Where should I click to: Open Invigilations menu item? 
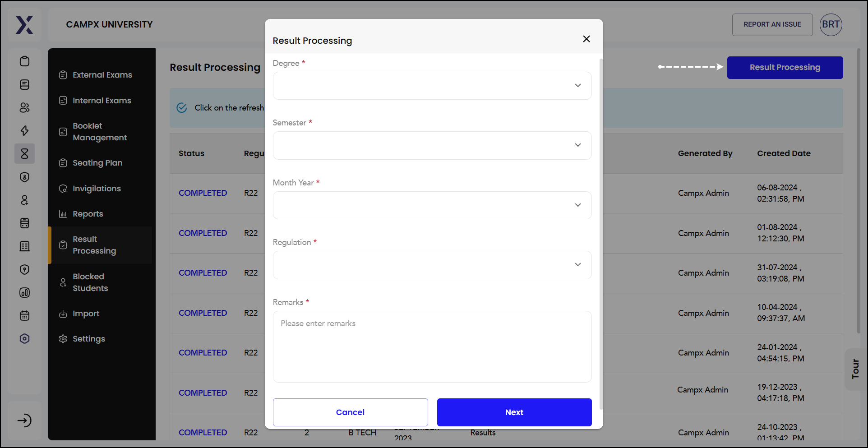(x=102, y=189)
